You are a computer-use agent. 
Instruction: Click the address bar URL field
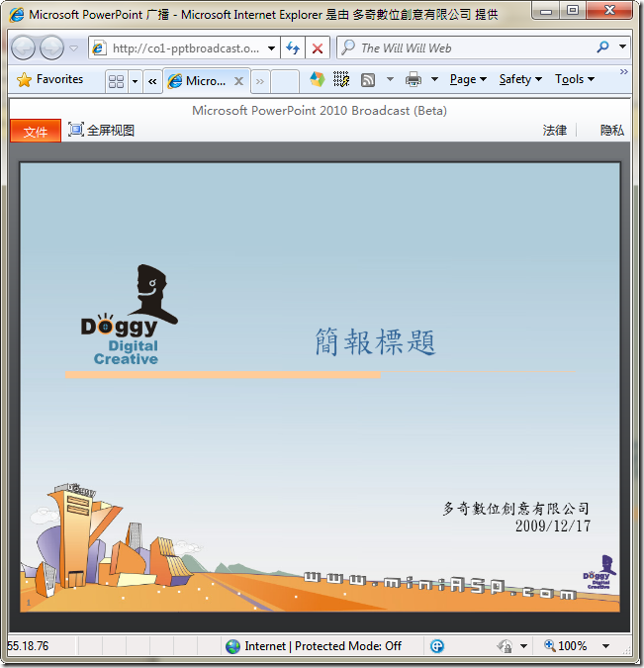pos(184,48)
